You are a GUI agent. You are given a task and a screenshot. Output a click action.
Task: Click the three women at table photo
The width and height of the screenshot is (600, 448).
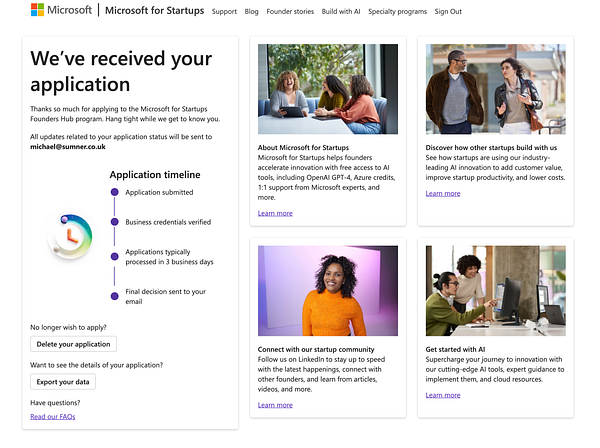(x=328, y=89)
